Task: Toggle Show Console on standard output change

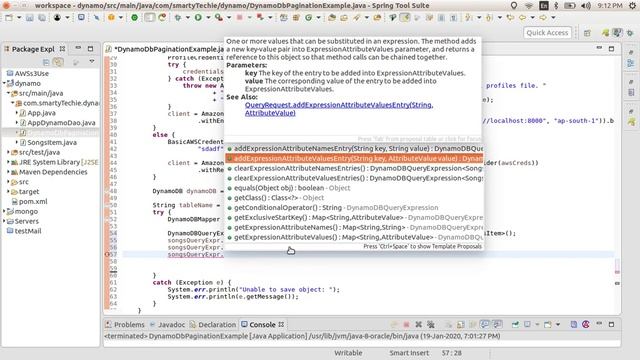Action: click(484, 324)
